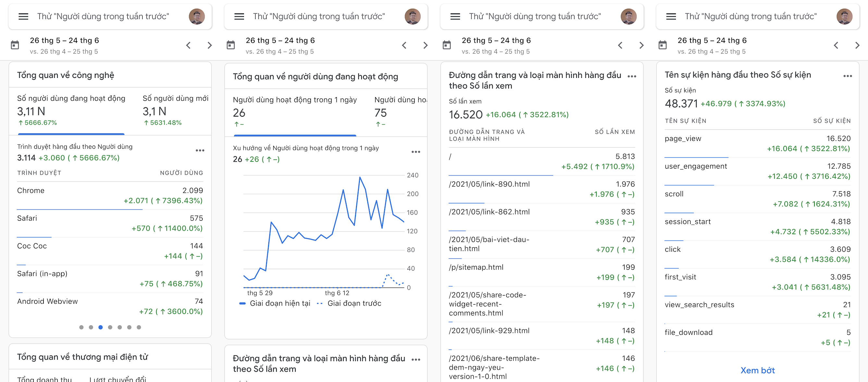Tap search field on the 'Tổng quan về công nghệ' screen

pyautogui.click(x=103, y=17)
